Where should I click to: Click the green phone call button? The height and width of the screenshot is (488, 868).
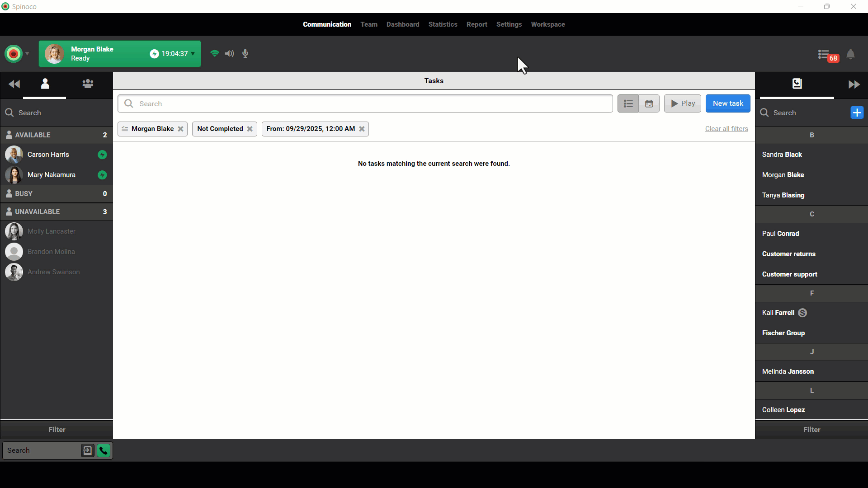click(x=104, y=450)
